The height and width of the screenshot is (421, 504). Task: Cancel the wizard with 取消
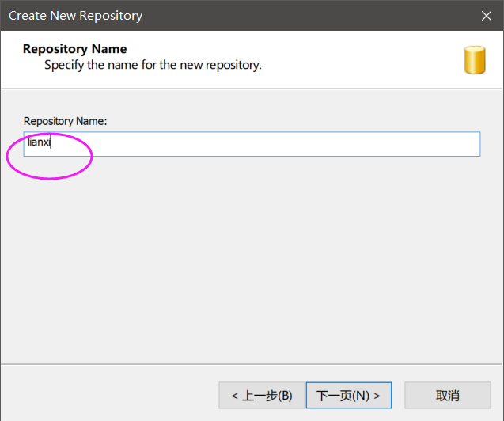tap(448, 396)
